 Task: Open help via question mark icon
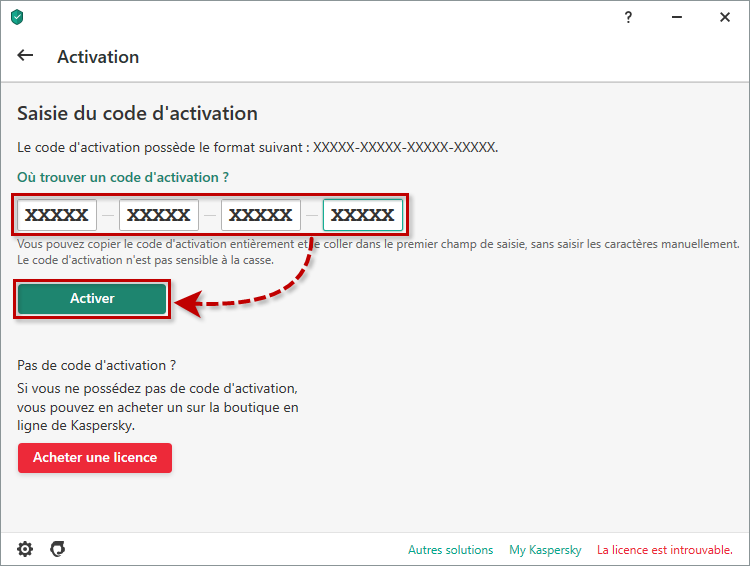pyautogui.click(x=628, y=18)
